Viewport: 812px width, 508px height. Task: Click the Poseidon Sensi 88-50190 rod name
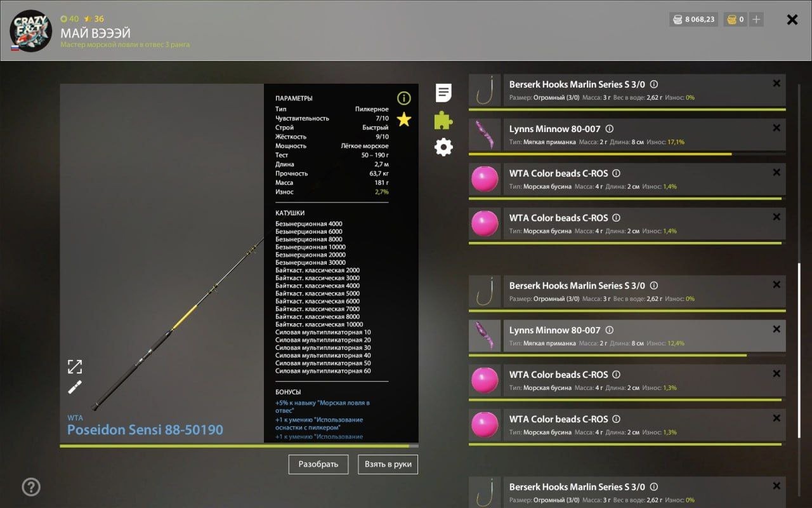pyautogui.click(x=145, y=430)
